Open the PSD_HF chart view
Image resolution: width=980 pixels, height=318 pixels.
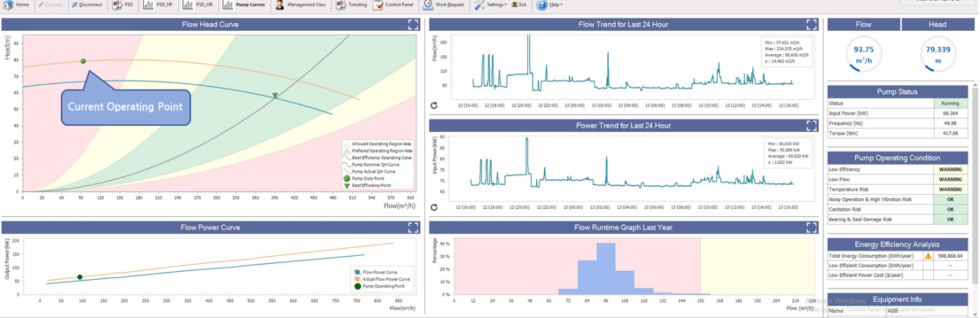[x=158, y=5]
